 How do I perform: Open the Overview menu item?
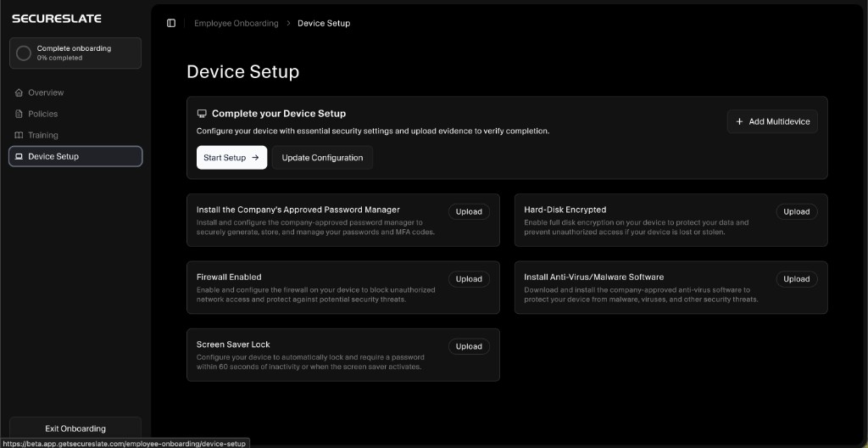coord(75,92)
